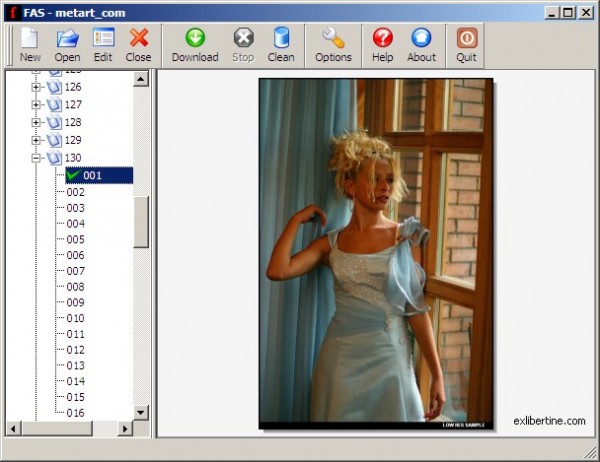The height and width of the screenshot is (462, 600).
Task: Expand the 129 tree node
Action: tap(36, 140)
